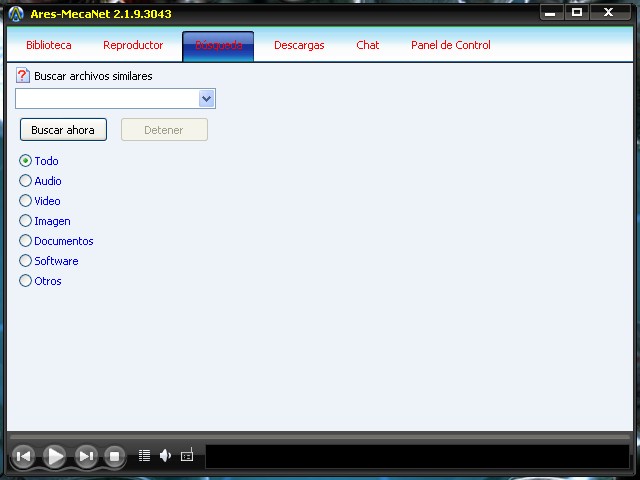The image size is (640, 480).
Task: Select the Todo radio button
Action: coord(25,161)
